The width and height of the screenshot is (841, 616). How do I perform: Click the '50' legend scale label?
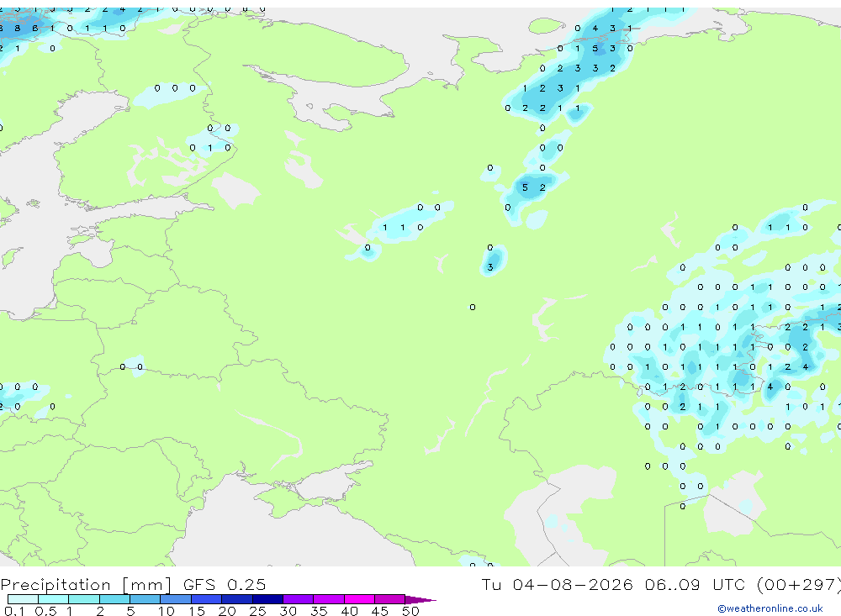[x=410, y=611]
